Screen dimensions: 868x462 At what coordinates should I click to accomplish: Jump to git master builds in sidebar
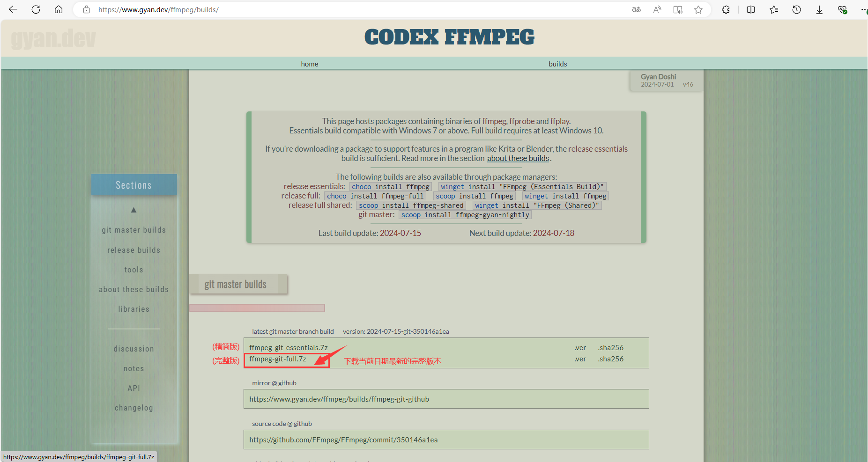(134, 230)
